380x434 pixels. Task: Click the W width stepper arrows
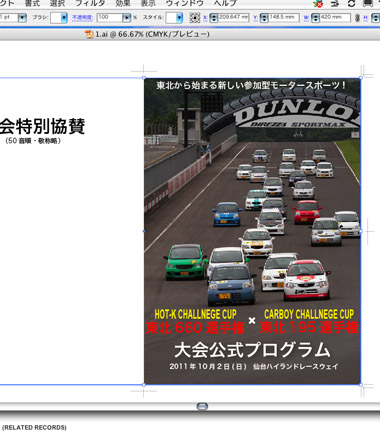315,18
